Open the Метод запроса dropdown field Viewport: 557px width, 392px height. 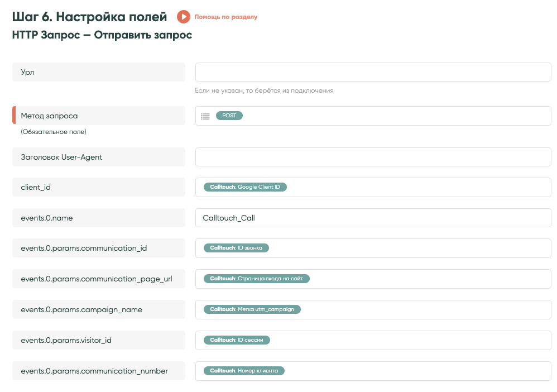(x=391, y=116)
